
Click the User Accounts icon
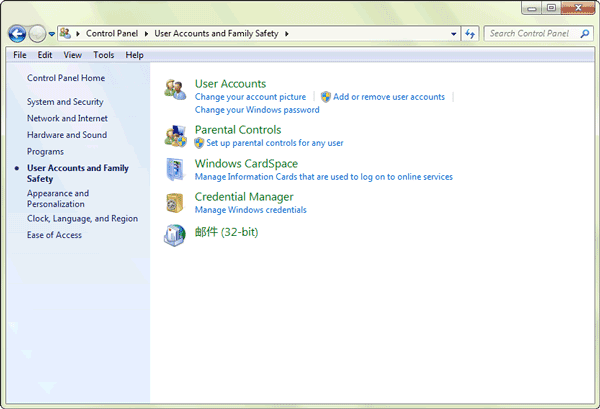tap(175, 90)
